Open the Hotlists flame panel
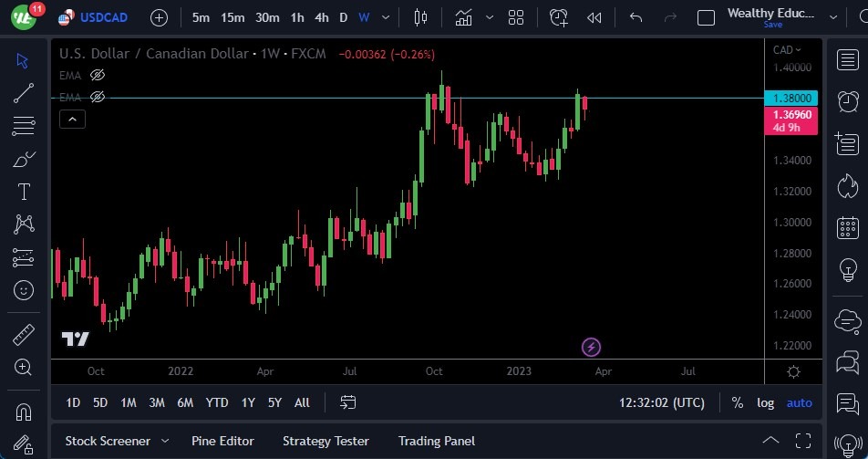The image size is (868, 459). point(848,186)
